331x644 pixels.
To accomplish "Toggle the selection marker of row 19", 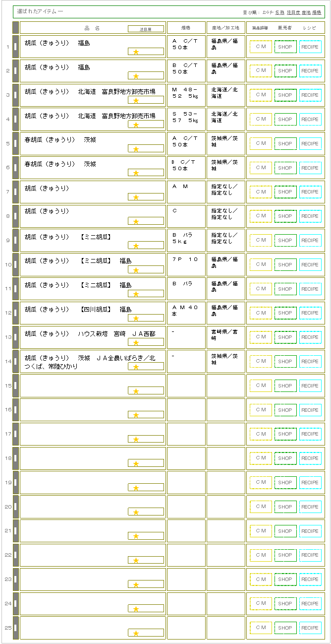I will pos(15,483).
